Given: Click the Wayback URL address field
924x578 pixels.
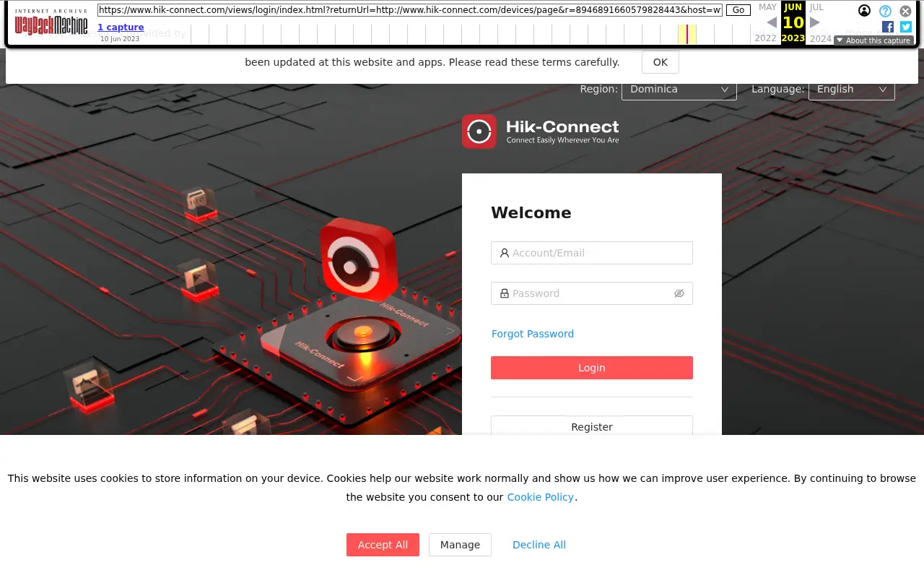Looking at the screenshot, I should pyautogui.click(x=410, y=10).
